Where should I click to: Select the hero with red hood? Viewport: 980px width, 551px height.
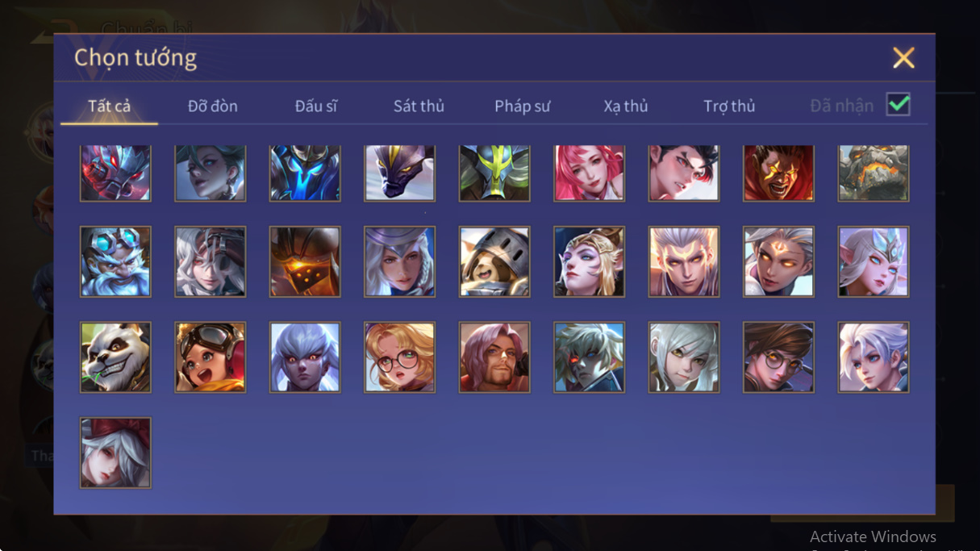[x=115, y=453]
